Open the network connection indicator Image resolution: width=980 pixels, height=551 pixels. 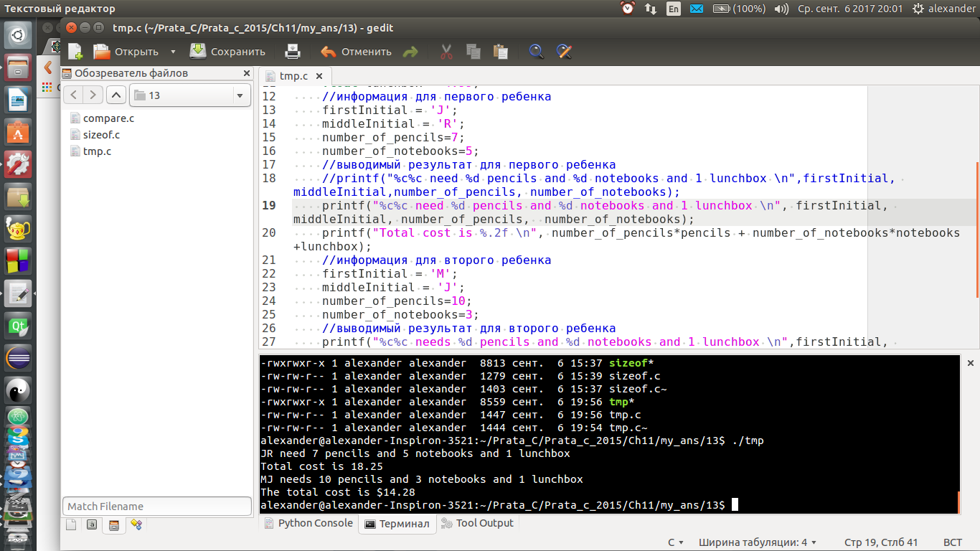[650, 9]
